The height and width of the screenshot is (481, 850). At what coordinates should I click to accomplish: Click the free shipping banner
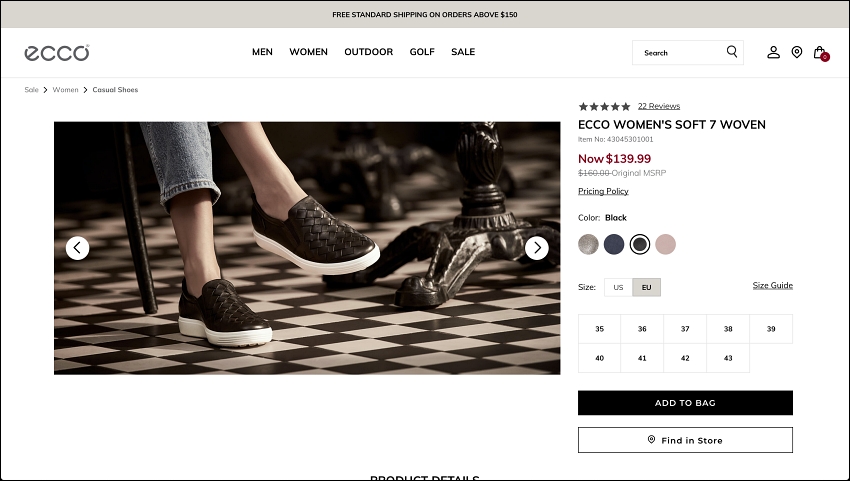[425, 15]
